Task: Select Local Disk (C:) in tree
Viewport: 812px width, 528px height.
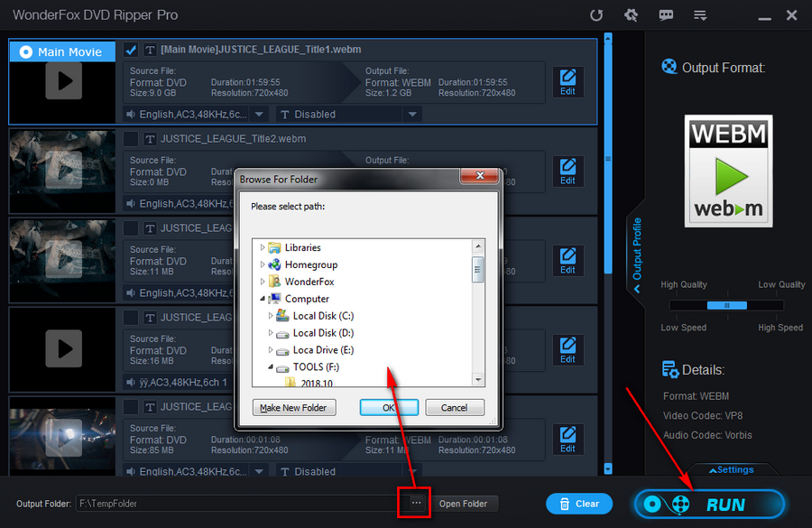Action: (323, 316)
